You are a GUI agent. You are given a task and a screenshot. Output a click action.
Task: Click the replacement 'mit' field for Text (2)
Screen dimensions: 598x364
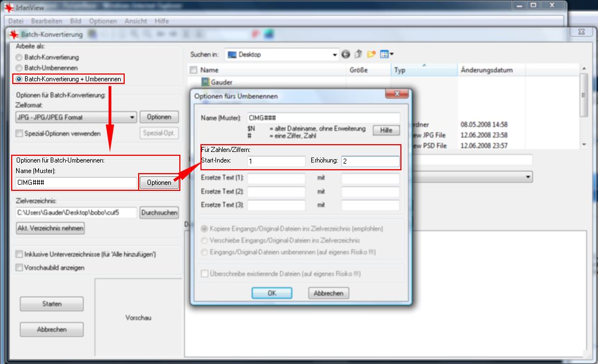[370, 191]
